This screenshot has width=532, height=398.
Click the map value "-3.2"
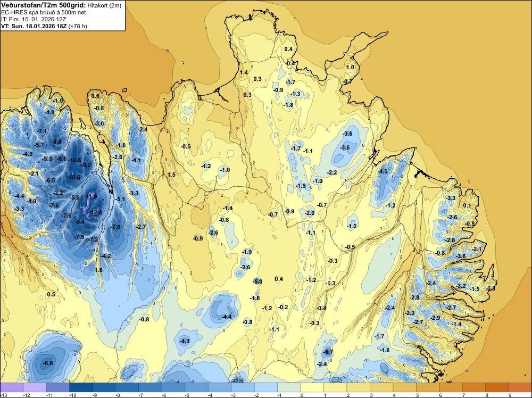tap(461, 286)
